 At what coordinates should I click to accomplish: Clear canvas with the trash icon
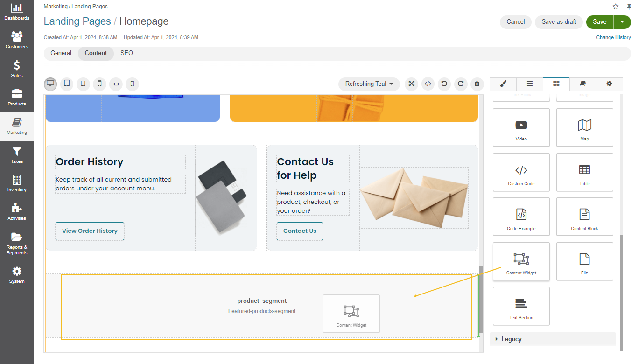[477, 84]
